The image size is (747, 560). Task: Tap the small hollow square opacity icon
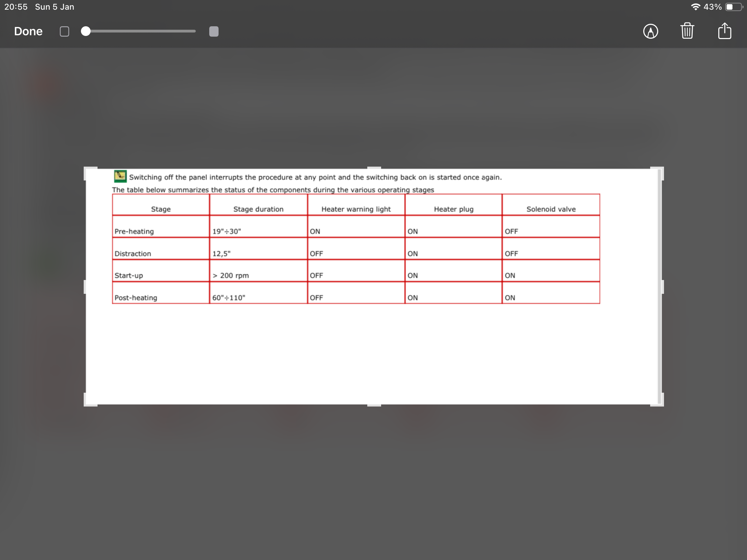pos(64,31)
